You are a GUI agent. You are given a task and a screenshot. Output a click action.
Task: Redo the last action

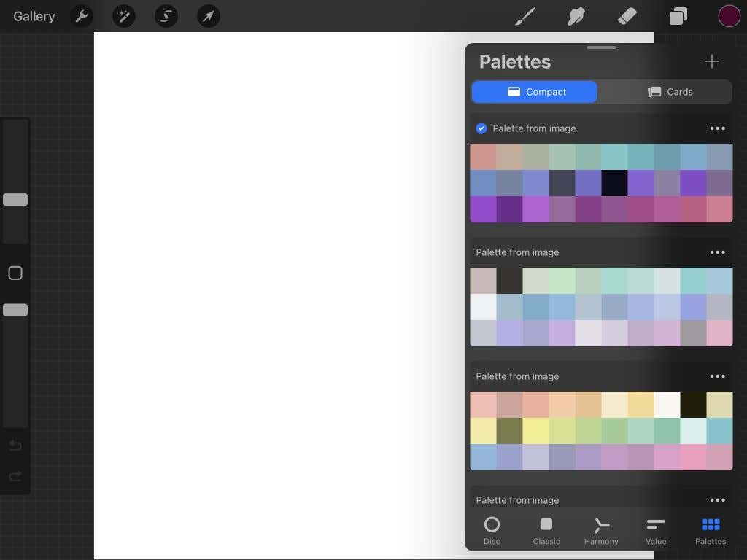click(15, 476)
